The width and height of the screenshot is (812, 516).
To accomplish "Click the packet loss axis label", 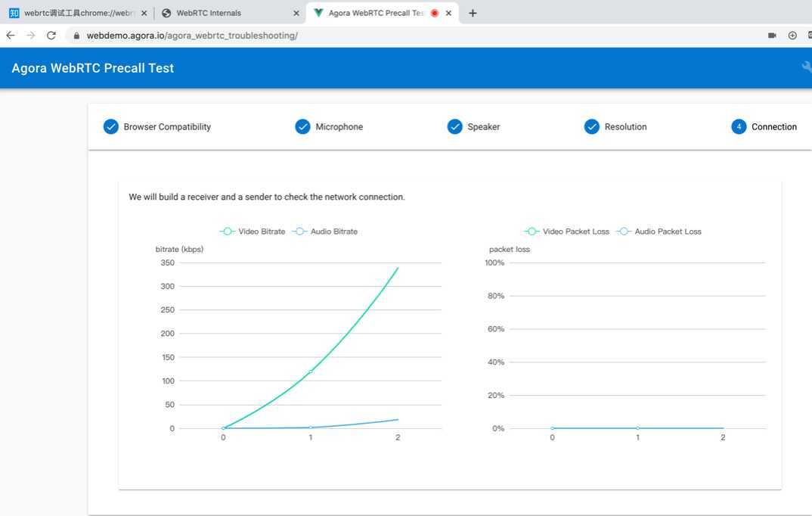I will tap(509, 249).
